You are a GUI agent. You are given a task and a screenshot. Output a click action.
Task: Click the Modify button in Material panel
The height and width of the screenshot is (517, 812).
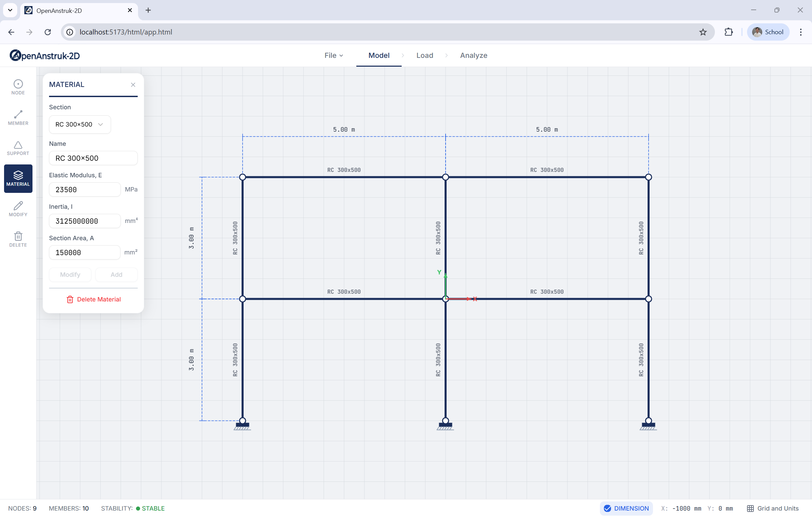(70, 275)
